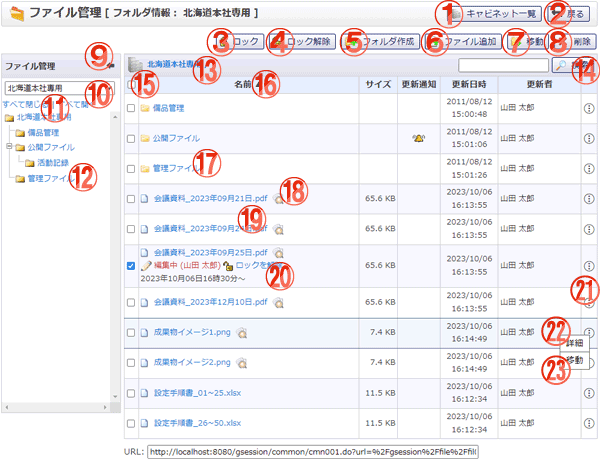Tick checkbox for 成果物イメージ1.png
This screenshot has height=460, width=600.
[131, 333]
